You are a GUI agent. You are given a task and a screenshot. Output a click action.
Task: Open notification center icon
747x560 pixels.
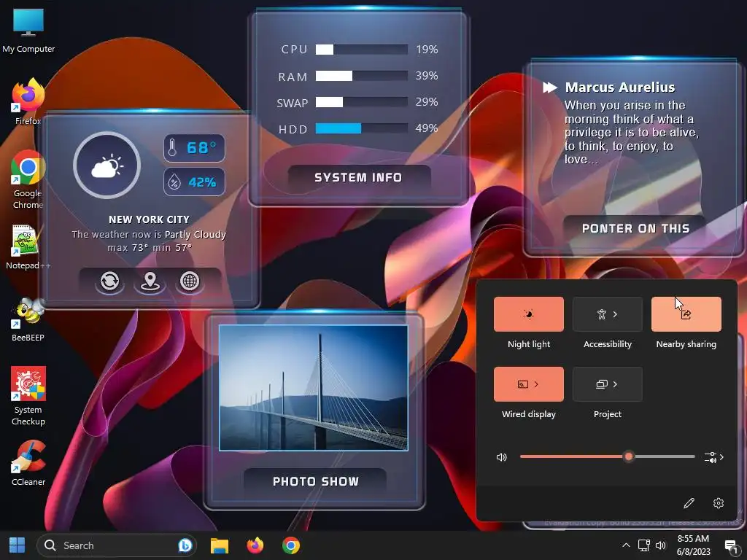pyautogui.click(x=731, y=547)
